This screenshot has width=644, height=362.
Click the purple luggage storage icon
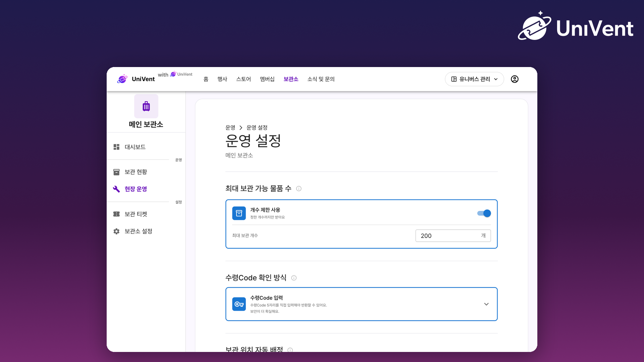tap(146, 106)
